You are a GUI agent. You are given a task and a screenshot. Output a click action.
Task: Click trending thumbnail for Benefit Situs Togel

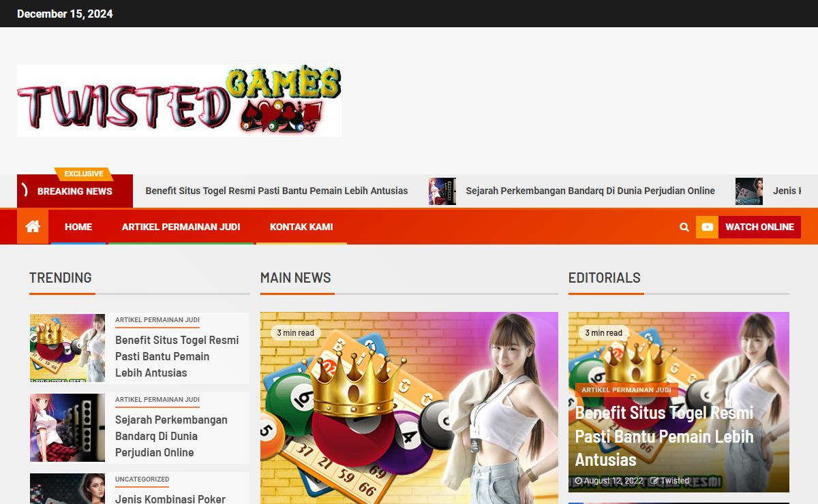pos(67,347)
